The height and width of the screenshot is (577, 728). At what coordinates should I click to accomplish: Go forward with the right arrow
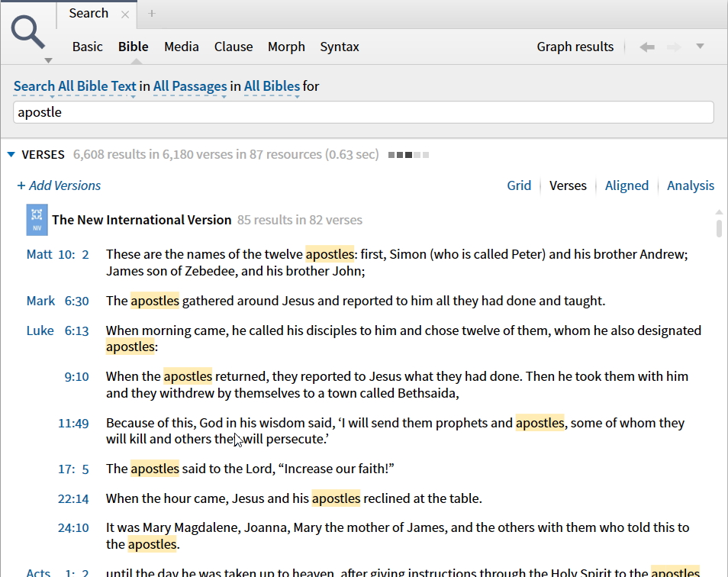[x=674, y=47]
